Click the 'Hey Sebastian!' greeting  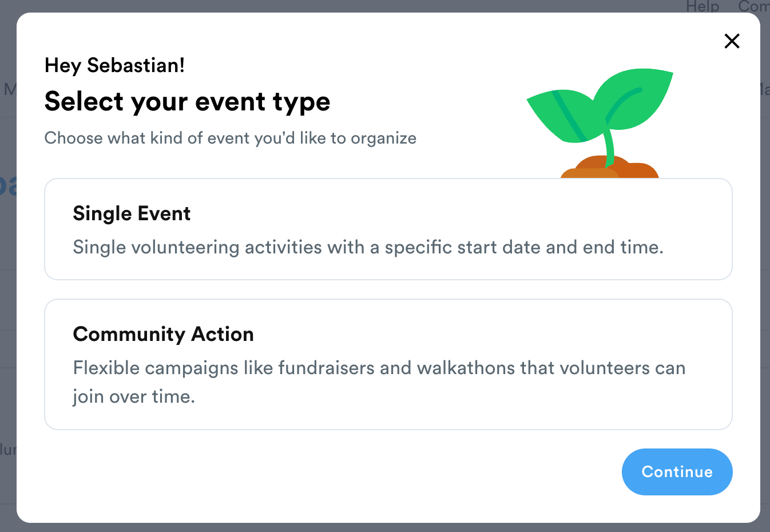(x=114, y=65)
